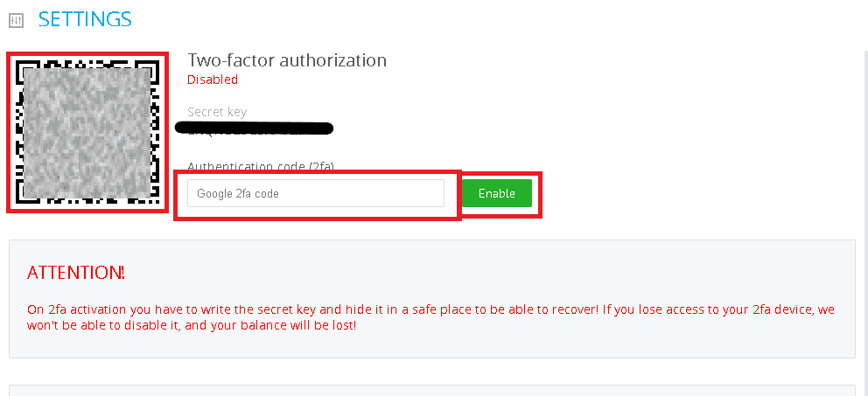Click the vertical scrollbar at the right edge
868x396 pixels.
pyautogui.click(x=865, y=221)
